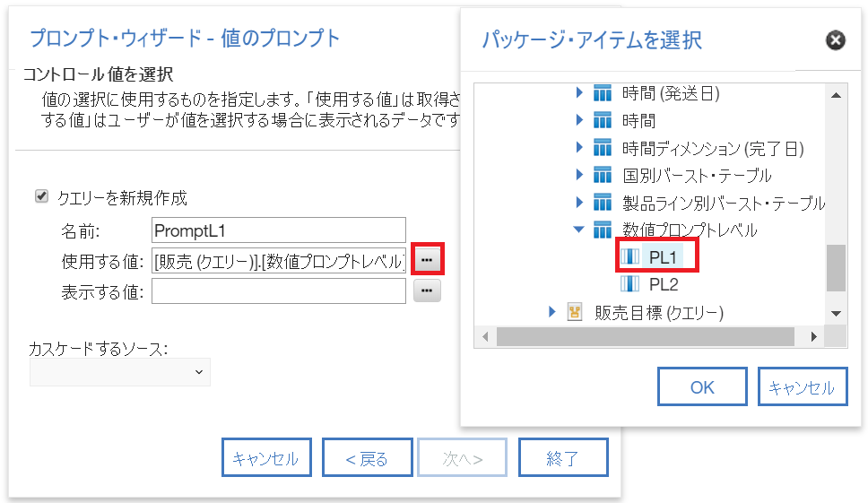Select PL2 in the package tree
The image size is (868, 503).
[664, 284]
